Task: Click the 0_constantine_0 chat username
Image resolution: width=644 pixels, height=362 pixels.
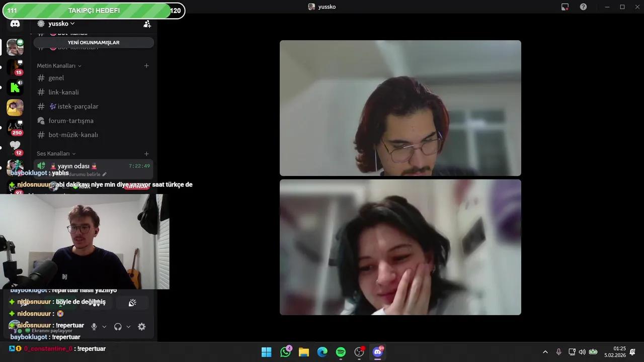Action: coord(48,349)
